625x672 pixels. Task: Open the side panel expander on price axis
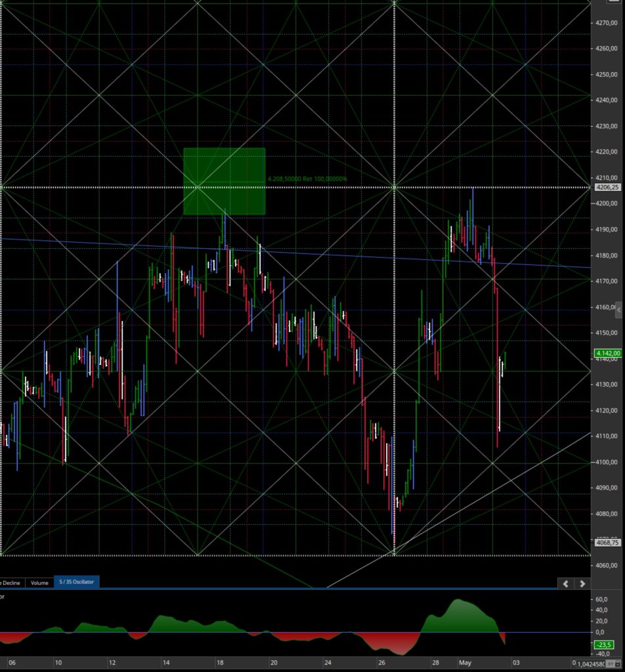pos(618,310)
